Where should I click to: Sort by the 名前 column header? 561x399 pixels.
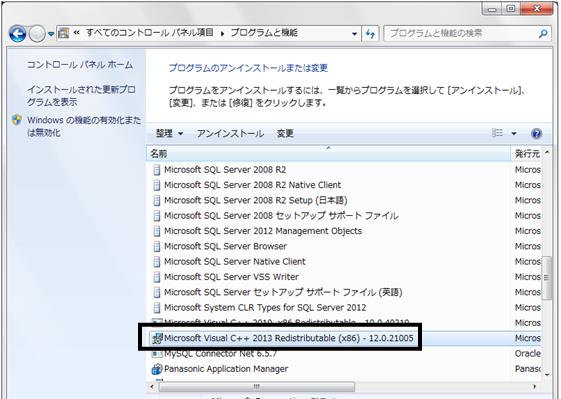coord(328,154)
